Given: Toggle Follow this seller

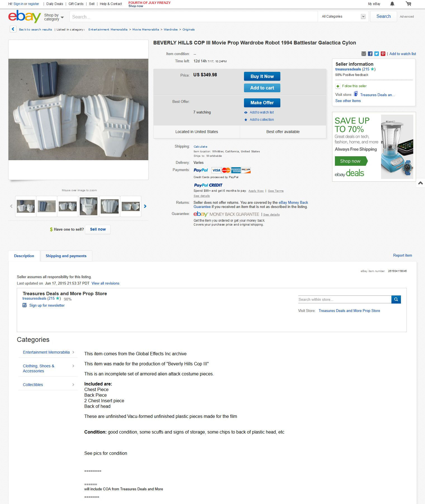Looking at the screenshot, I should [x=351, y=86].
